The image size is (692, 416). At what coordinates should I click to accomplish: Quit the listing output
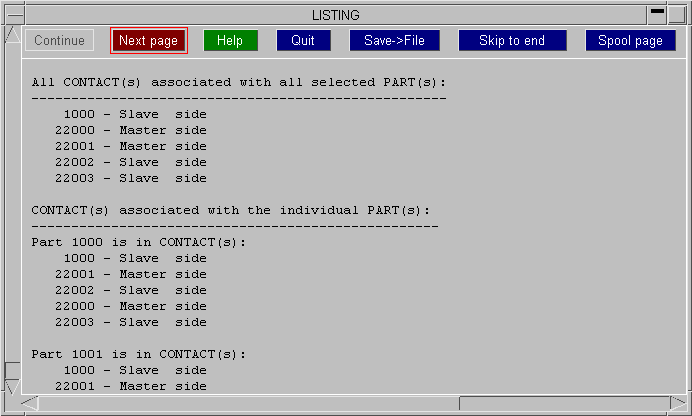tap(303, 40)
